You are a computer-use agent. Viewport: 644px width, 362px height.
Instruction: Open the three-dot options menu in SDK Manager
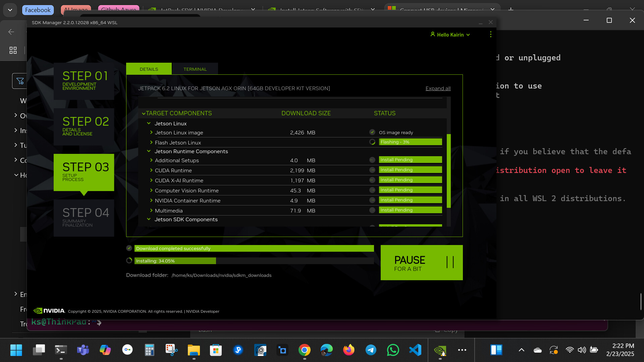tap(490, 35)
